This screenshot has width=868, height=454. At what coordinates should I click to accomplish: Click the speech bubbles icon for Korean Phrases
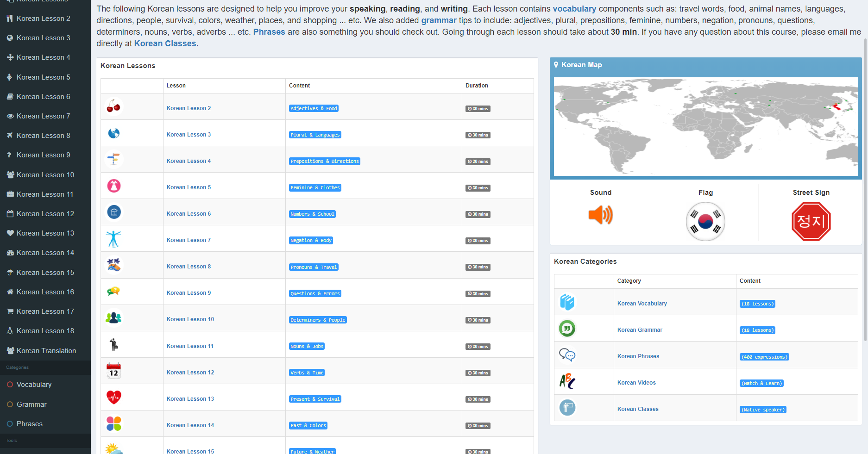(567, 354)
